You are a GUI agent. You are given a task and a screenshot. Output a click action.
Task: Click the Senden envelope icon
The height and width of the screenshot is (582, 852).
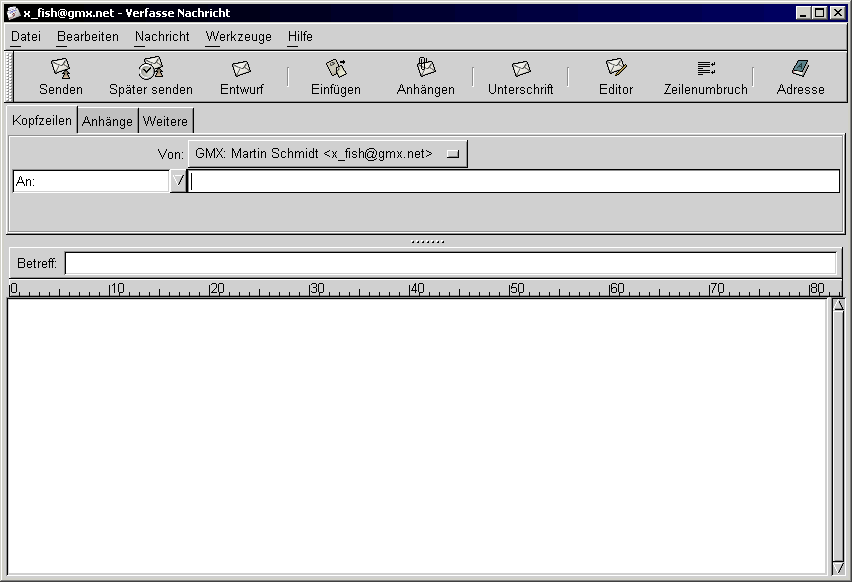coord(61,68)
